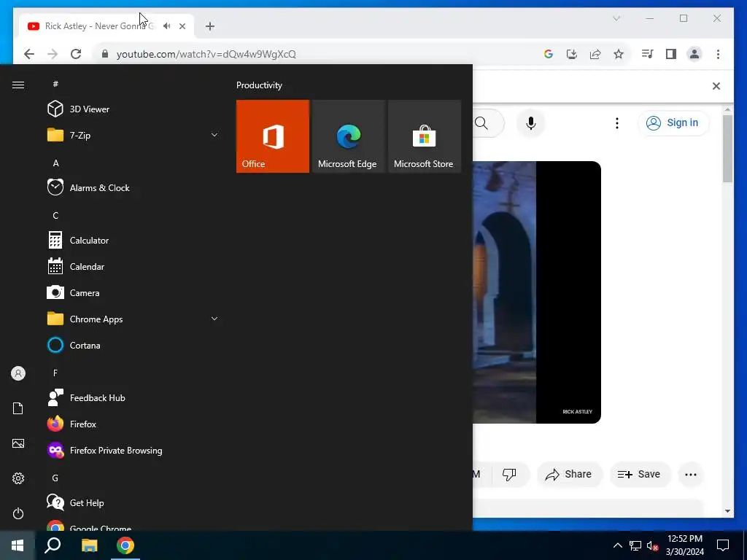The width and height of the screenshot is (747, 560).
Task: Open Documents from Start sidebar
Action: pyautogui.click(x=18, y=408)
